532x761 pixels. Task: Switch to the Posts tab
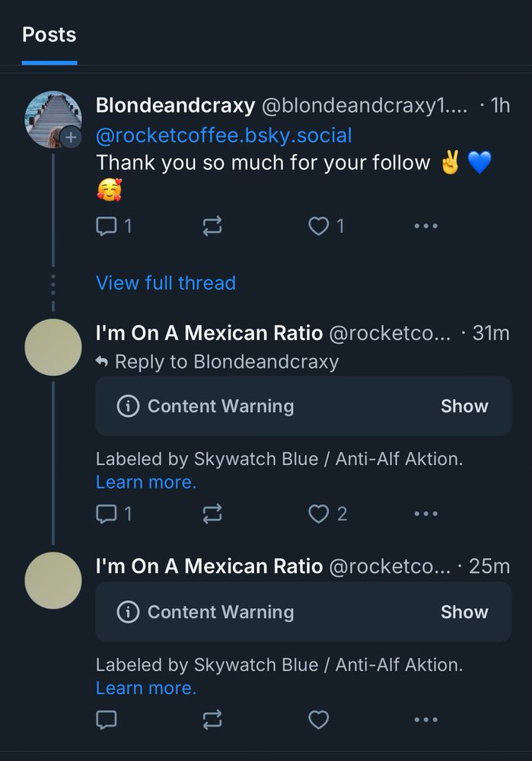pos(49,35)
